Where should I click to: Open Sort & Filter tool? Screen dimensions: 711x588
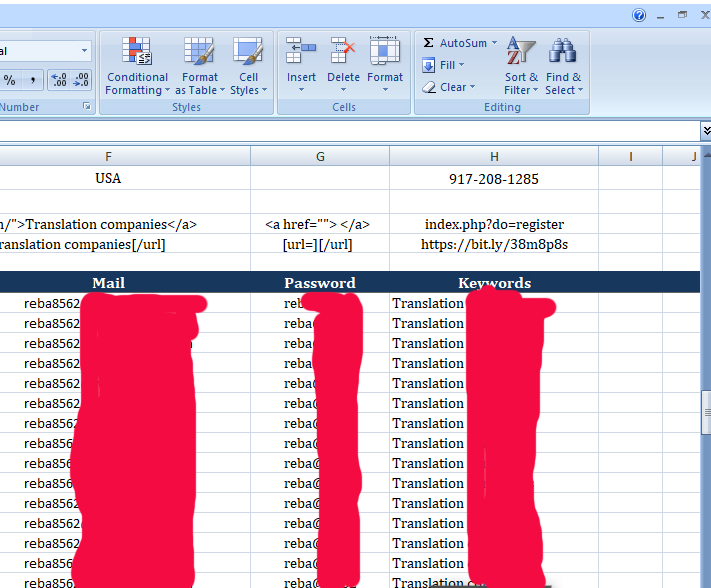point(521,66)
